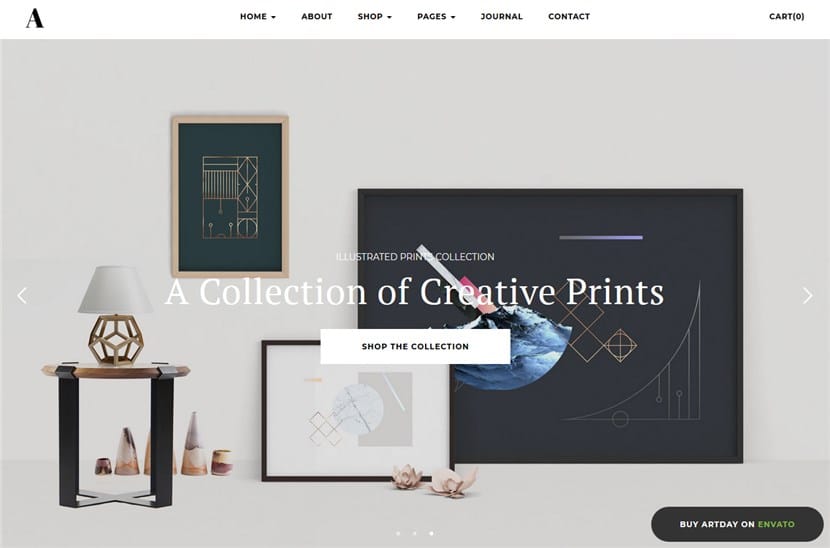Expand the Pages dropdown menu
Screen dimensions: 830x548
coord(436,16)
